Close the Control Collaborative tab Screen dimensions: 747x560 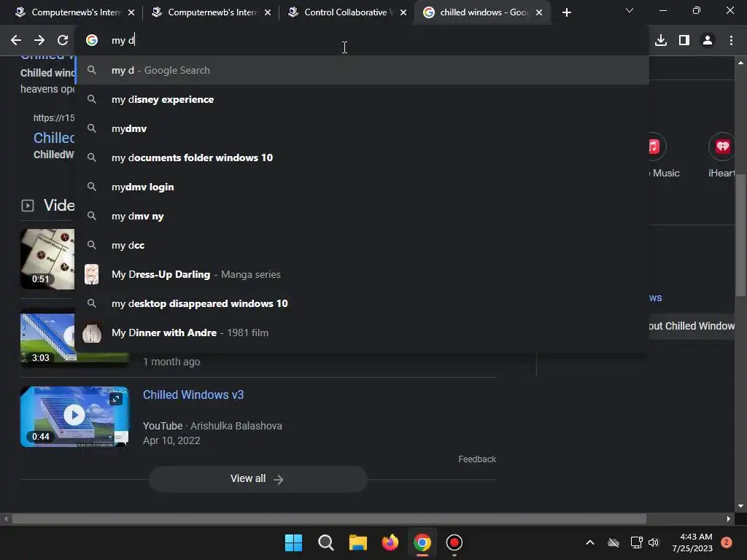tap(403, 13)
